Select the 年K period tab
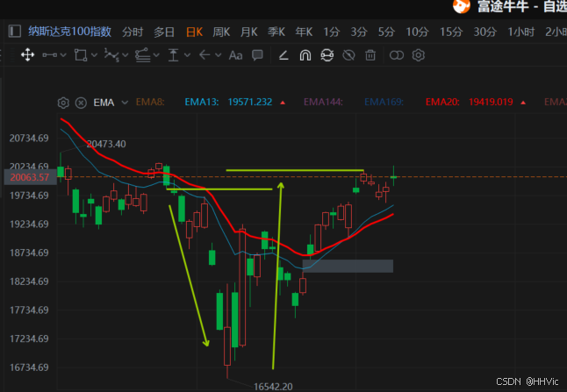The image size is (567, 392). (x=304, y=32)
